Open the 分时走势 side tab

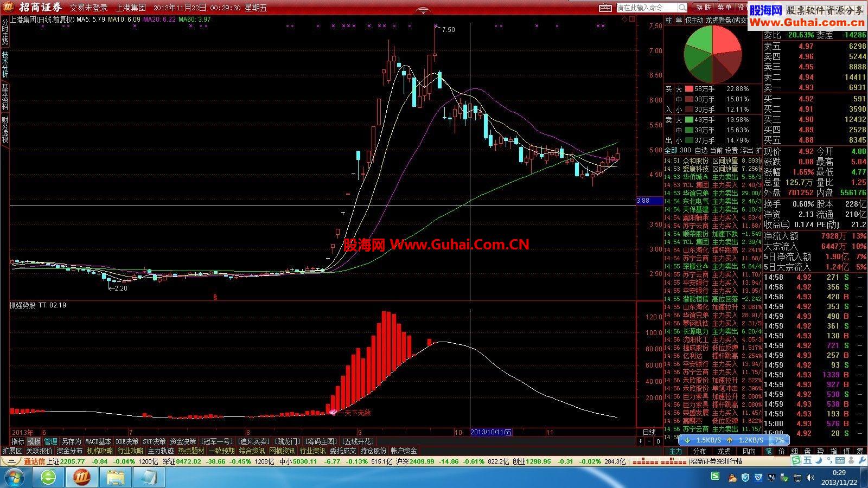(5, 32)
